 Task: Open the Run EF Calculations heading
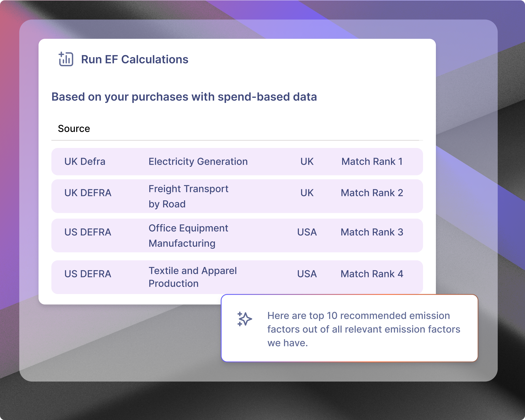[135, 59]
